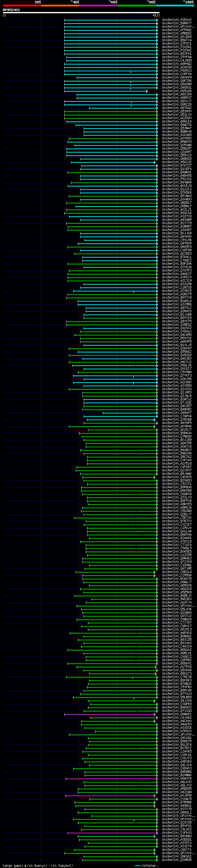Click the magenta bar for UniRef100_A9AV76

[x=111, y=779]
